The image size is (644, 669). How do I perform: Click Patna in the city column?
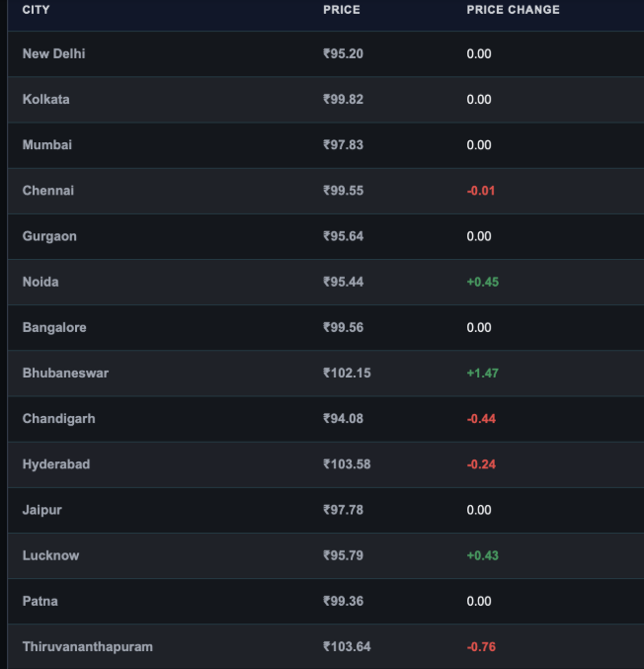40,601
